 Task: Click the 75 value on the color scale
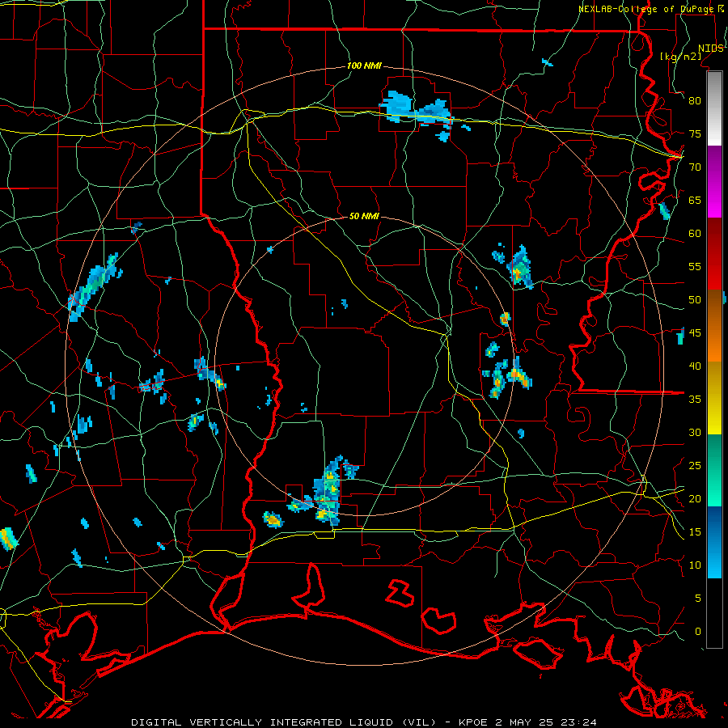tap(695, 133)
